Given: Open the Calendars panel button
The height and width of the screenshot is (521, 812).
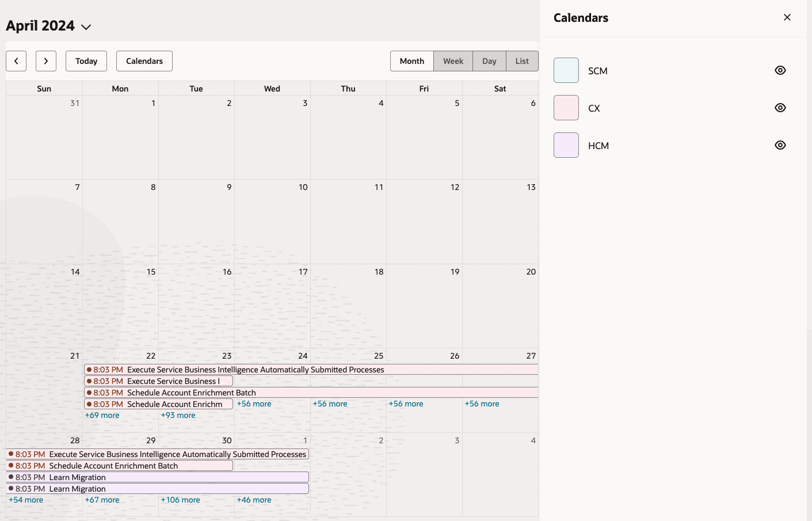Looking at the screenshot, I should (x=144, y=61).
